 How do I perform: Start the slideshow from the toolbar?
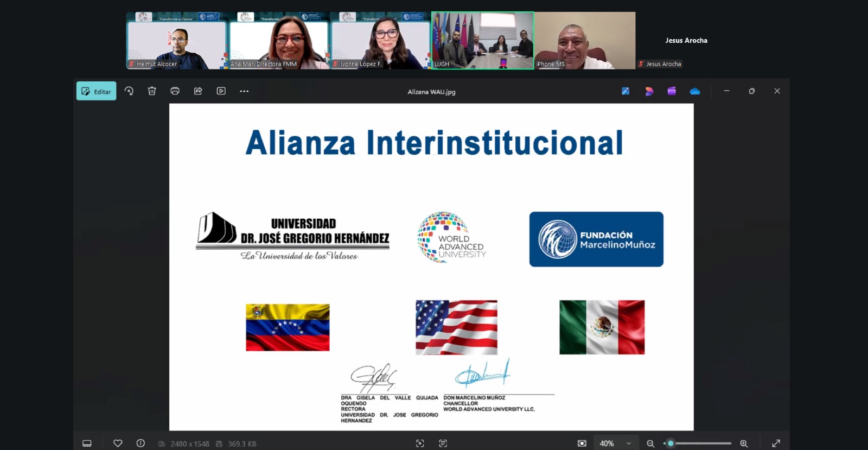(221, 91)
